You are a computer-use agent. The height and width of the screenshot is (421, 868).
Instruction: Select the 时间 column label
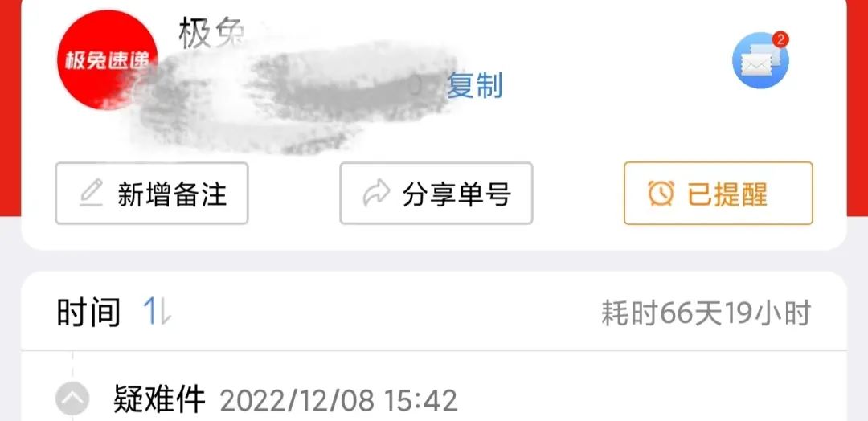pos(88,312)
